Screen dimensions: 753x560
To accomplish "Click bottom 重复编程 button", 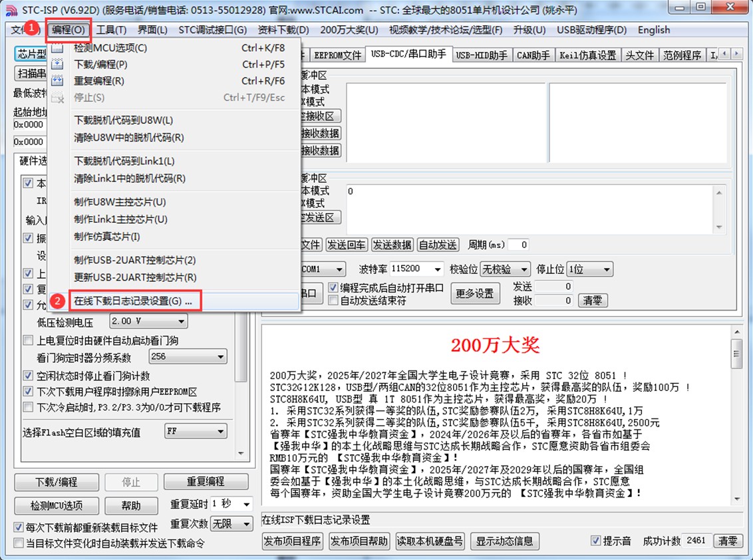I will click(206, 482).
